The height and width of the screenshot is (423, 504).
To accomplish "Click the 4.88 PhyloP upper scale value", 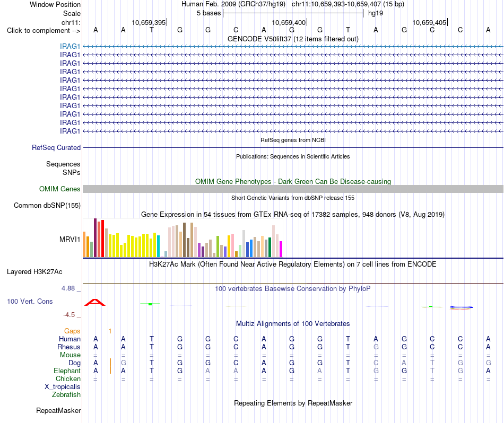I will (x=68, y=288).
